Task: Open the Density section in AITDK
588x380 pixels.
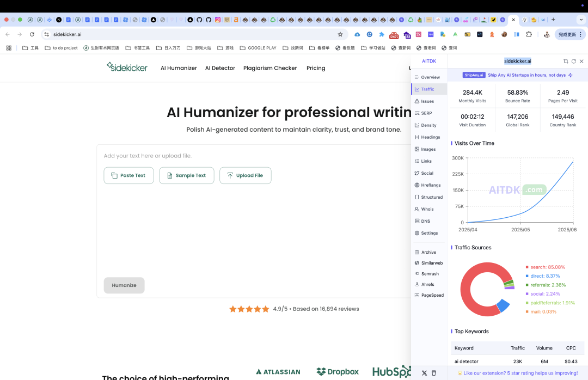Action: (x=426, y=125)
